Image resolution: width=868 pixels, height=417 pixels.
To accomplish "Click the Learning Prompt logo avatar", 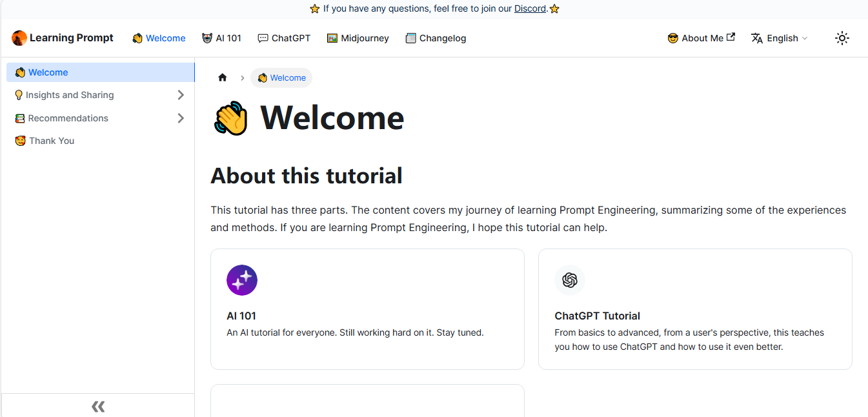I will [x=19, y=38].
